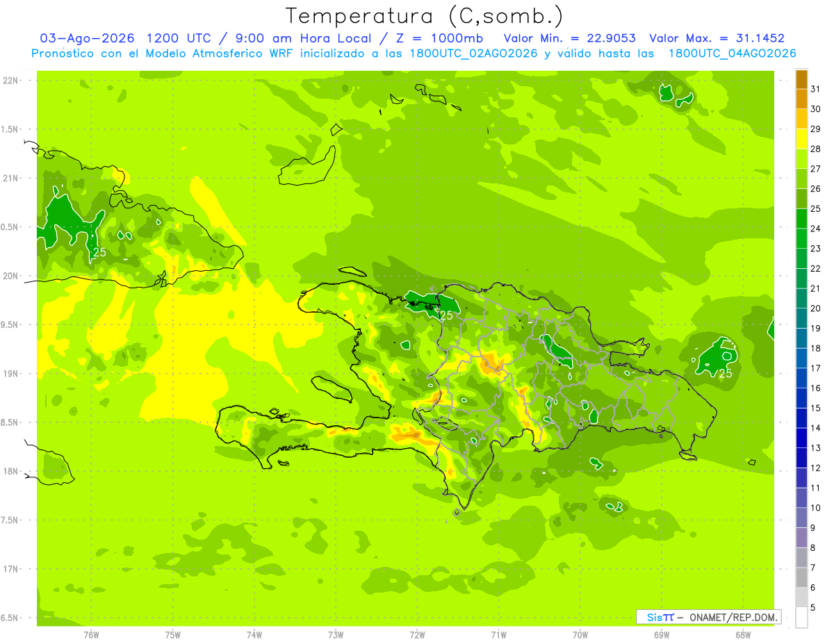This screenshot has height=644, width=834.
Task: Click the '31' value on color scale
Action: pos(816,89)
